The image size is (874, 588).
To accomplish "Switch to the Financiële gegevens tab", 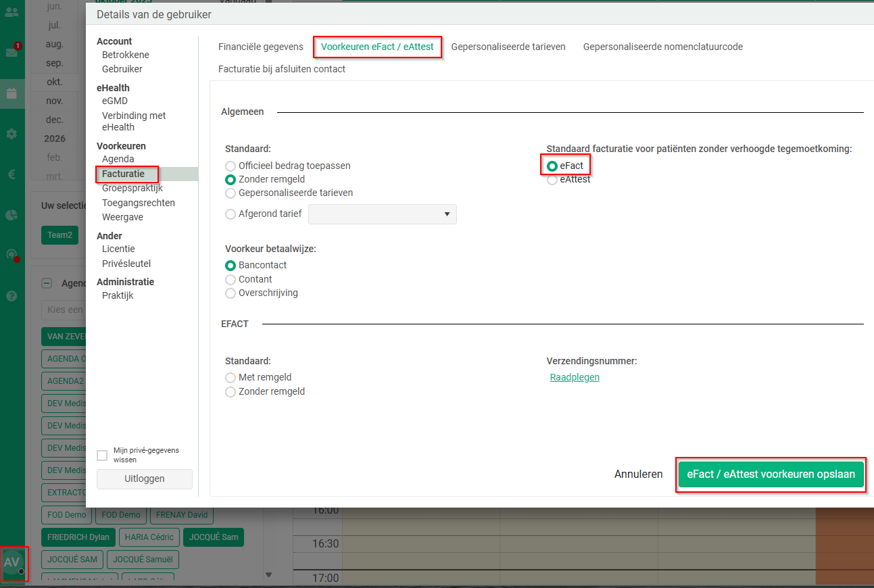I will tap(260, 47).
